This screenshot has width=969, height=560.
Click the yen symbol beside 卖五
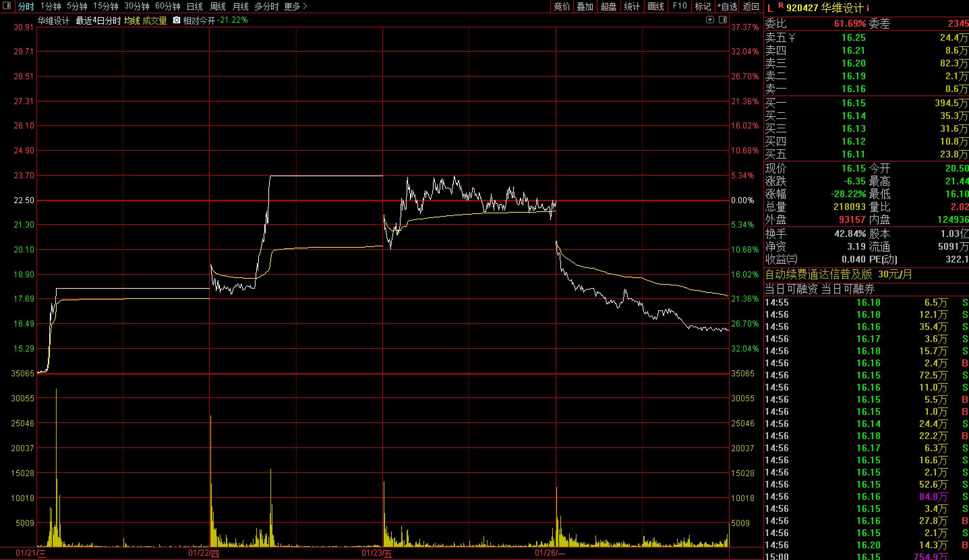[791, 38]
